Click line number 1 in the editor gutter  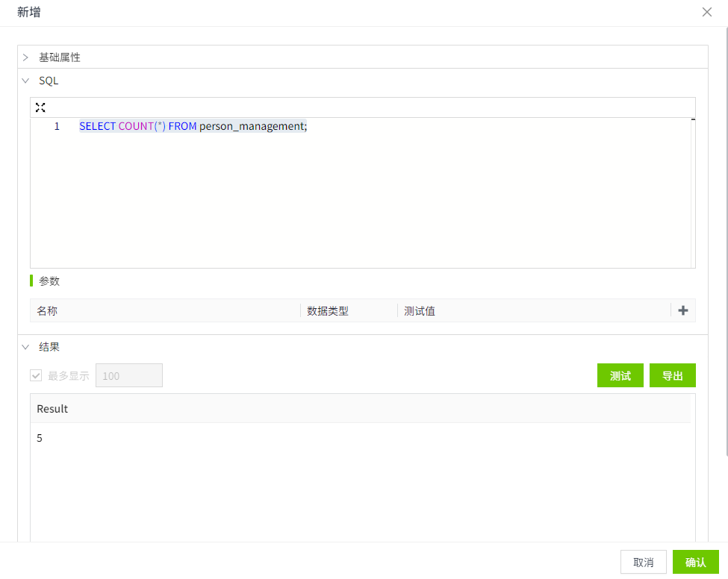click(x=57, y=126)
